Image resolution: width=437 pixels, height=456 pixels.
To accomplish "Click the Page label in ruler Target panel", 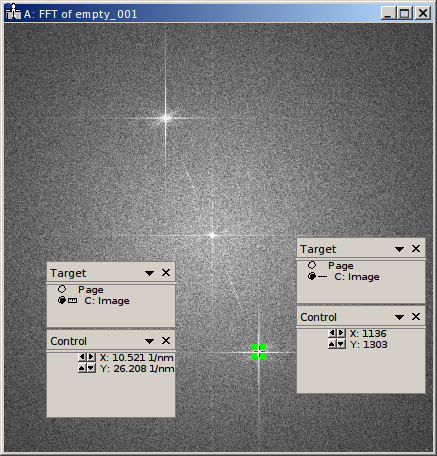I will (91, 290).
